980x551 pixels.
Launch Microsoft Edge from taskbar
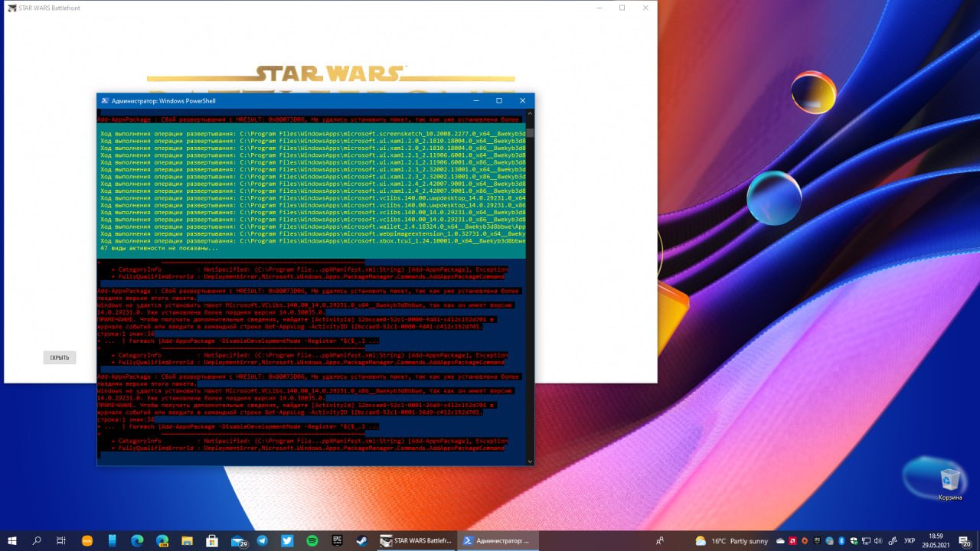click(x=137, y=540)
